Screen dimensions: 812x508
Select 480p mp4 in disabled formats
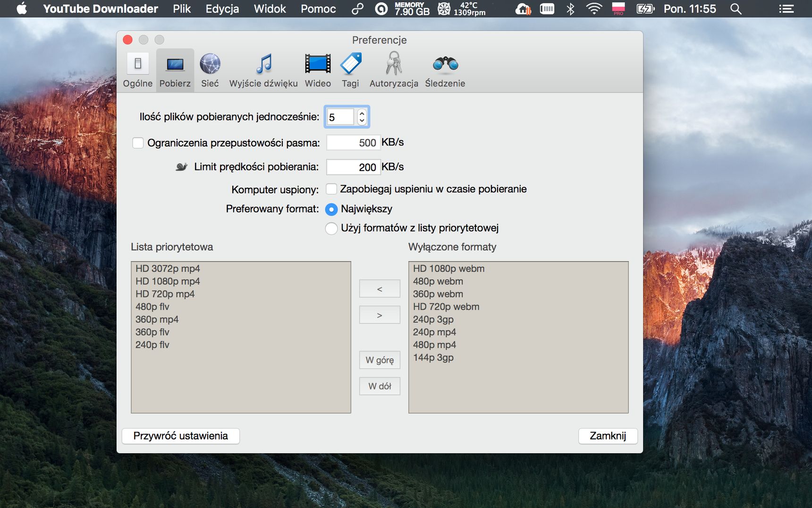[x=518, y=345]
